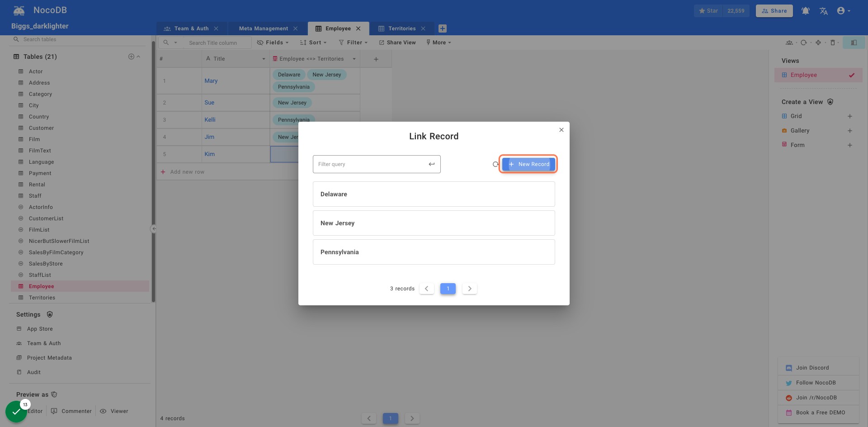The width and height of the screenshot is (868, 427).
Task: Open the More dropdown in toolbar
Action: pyautogui.click(x=439, y=43)
